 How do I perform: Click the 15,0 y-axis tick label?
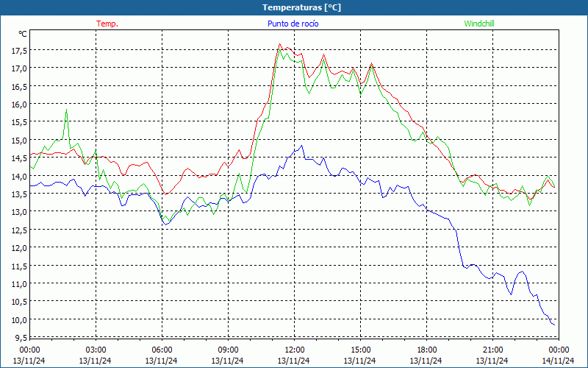point(18,140)
